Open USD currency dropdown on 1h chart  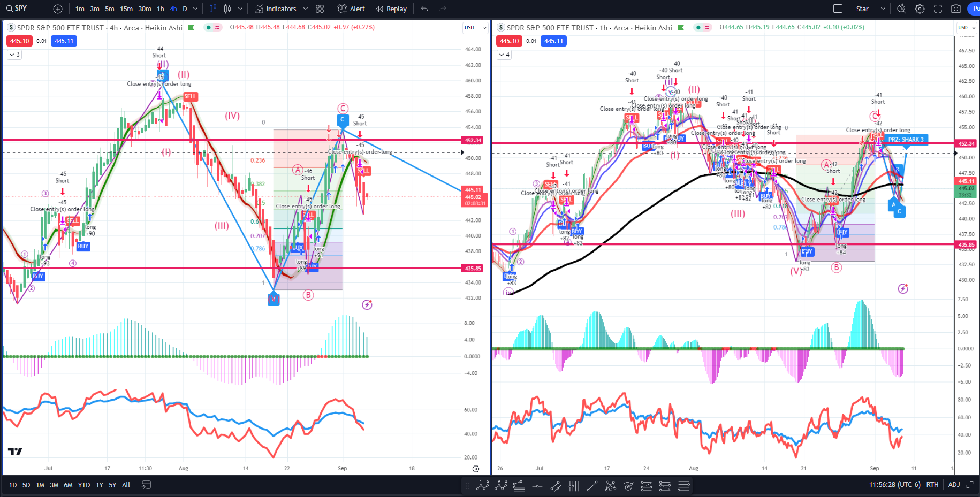tap(967, 28)
